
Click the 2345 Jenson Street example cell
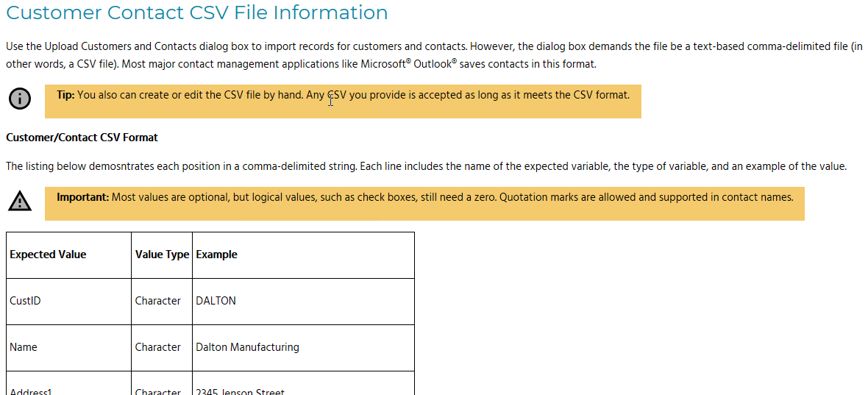pyautogui.click(x=303, y=383)
